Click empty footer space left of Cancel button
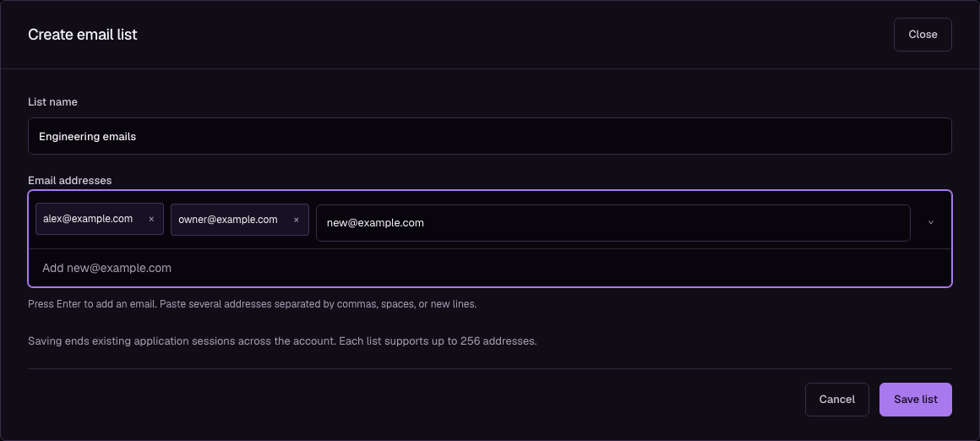The image size is (980, 441). click(412, 399)
